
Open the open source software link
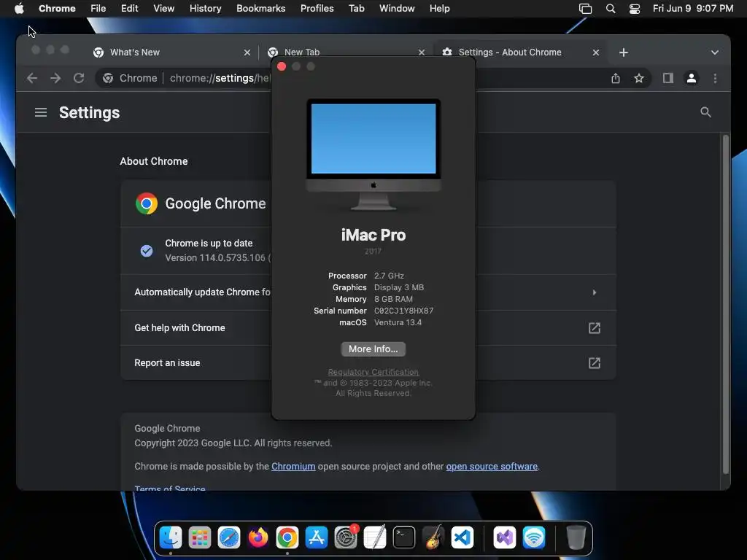coord(492,466)
